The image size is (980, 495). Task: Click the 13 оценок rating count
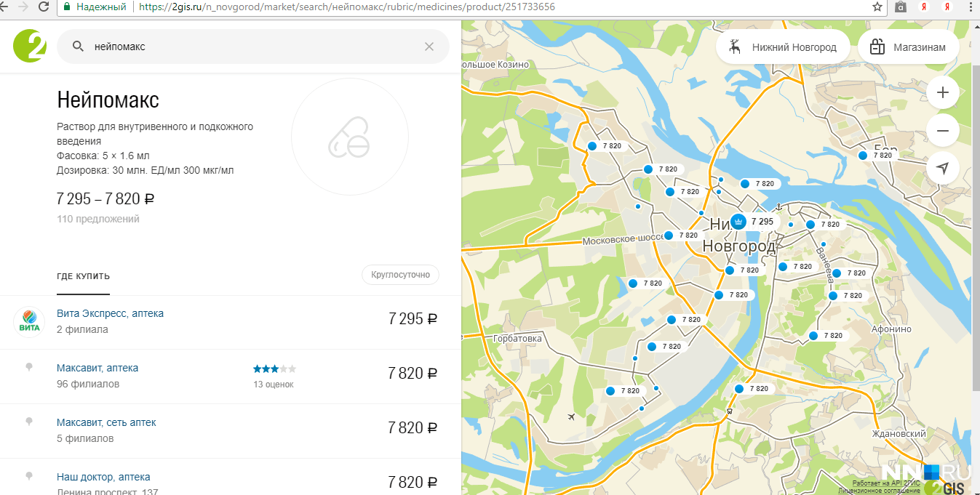[274, 385]
